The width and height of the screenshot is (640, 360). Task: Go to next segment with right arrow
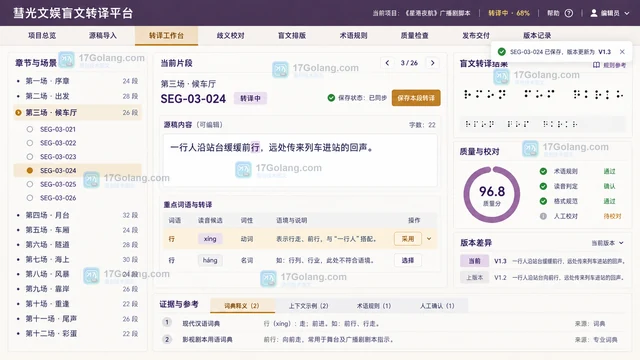coord(433,63)
